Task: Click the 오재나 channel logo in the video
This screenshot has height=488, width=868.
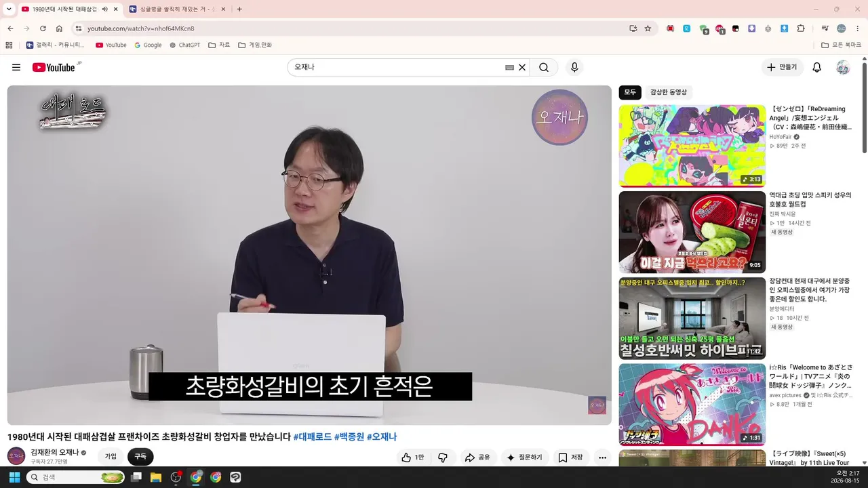Action: pos(559,117)
